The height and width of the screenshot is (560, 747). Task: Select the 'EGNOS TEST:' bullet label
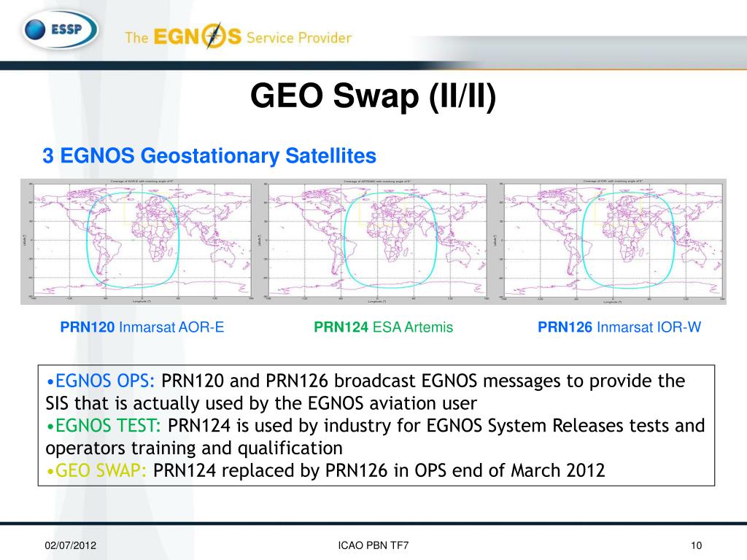click(104, 425)
